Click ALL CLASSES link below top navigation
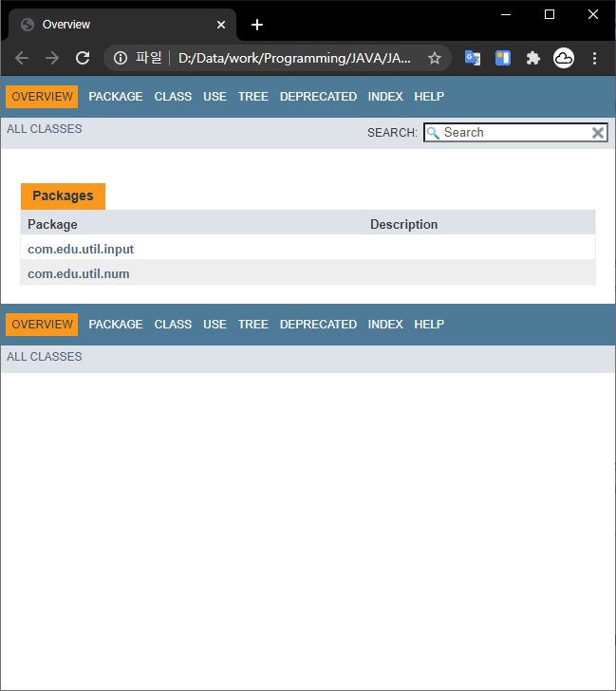This screenshot has width=616, height=691. (45, 129)
